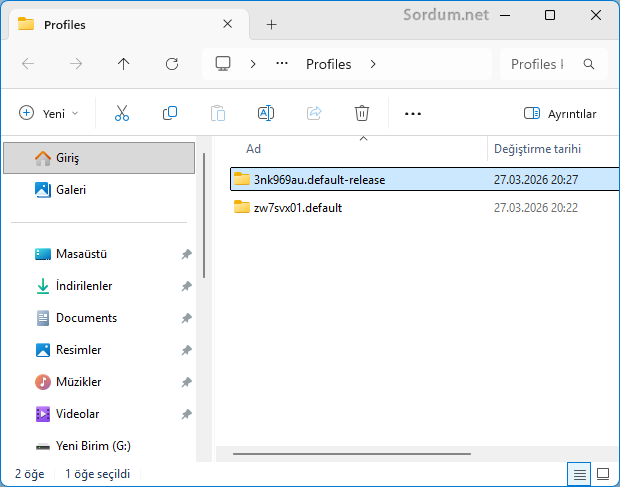Add a new tab with plus button
This screenshot has width=620, height=487.
(271, 25)
